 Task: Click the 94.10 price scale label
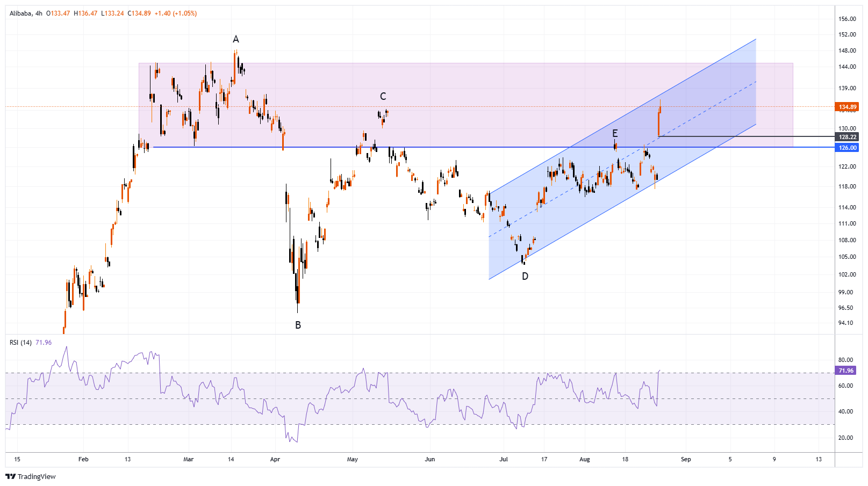[846, 323]
